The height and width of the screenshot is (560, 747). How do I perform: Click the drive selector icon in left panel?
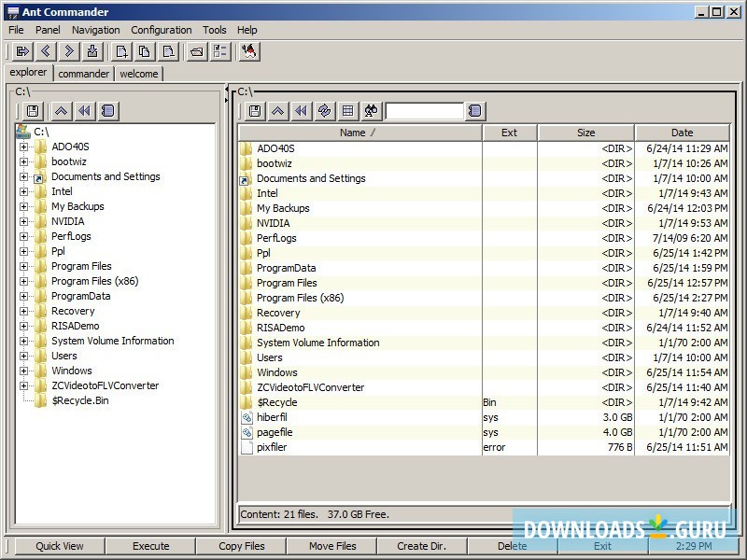pos(33,111)
